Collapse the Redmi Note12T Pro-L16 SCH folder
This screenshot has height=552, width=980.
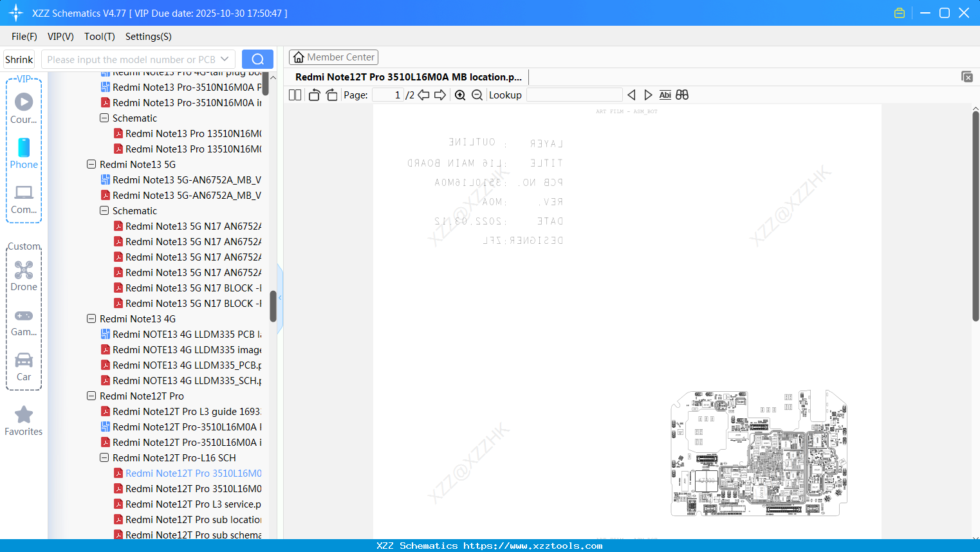(104, 458)
